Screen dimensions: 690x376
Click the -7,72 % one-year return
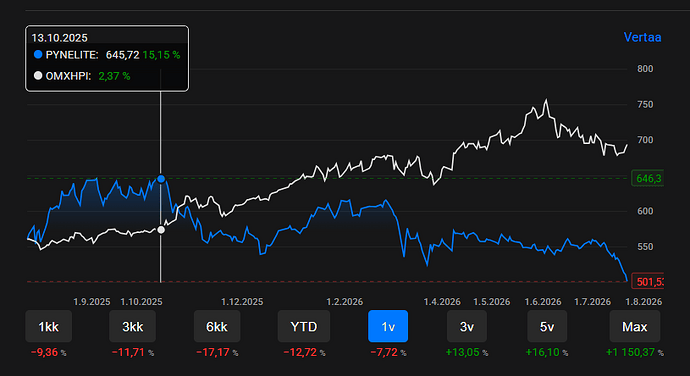click(388, 353)
